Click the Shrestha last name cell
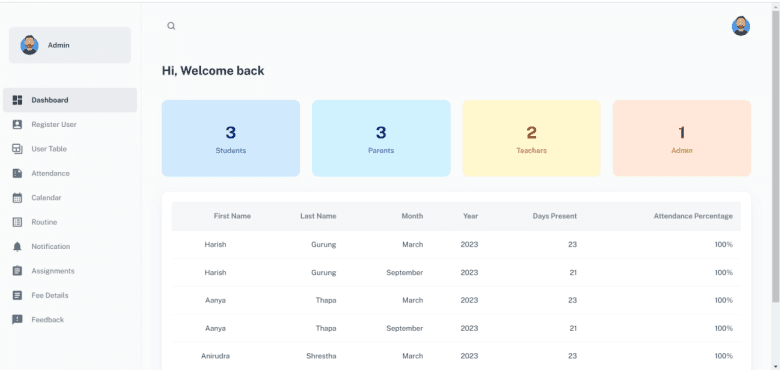This screenshot has width=782, height=370. click(321, 357)
